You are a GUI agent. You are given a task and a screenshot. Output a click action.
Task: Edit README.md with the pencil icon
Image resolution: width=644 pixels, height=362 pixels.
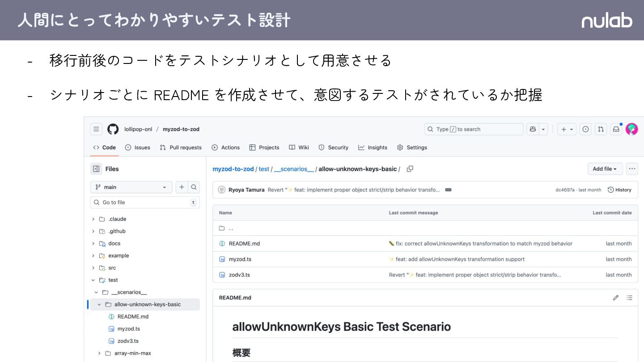616,298
